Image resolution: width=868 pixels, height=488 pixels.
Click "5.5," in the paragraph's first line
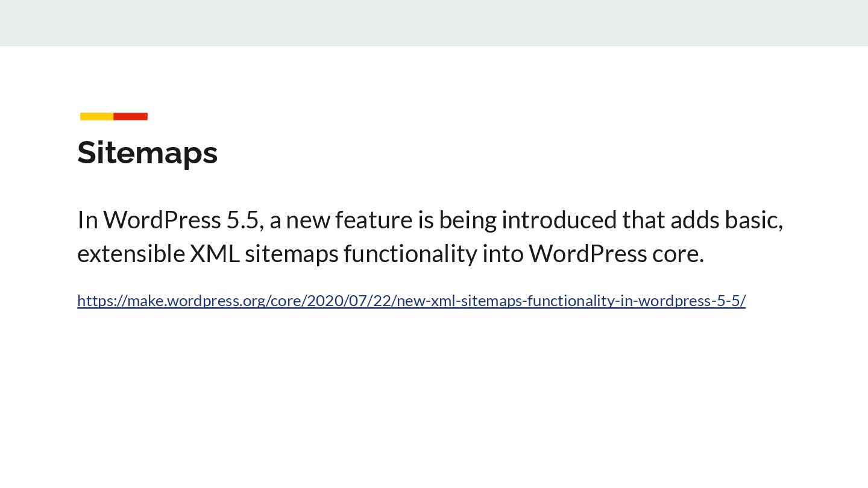coord(245,220)
